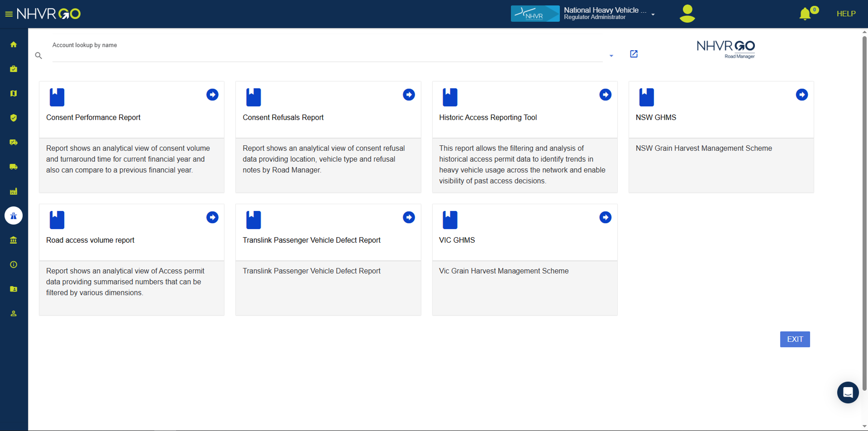Click the EXIT button
Image resolution: width=868 pixels, height=431 pixels.
795,339
